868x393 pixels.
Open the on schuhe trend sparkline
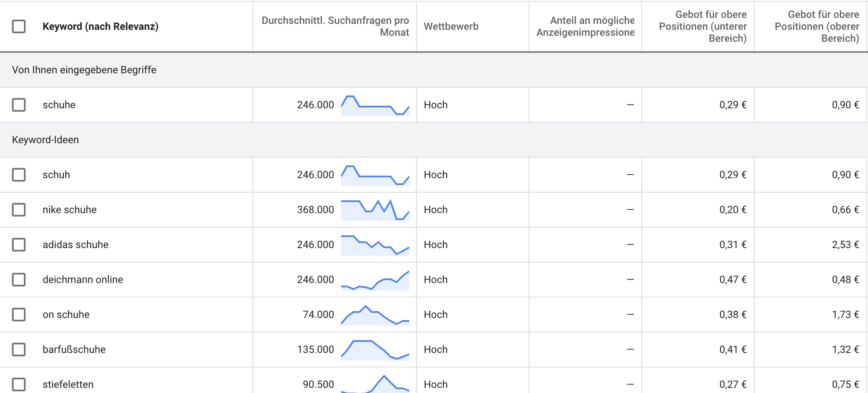click(375, 315)
